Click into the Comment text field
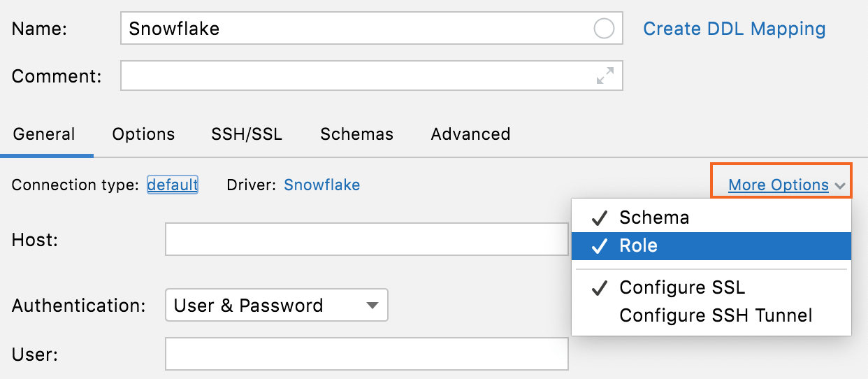Image resolution: width=868 pixels, height=379 pixels. [356, 76]
